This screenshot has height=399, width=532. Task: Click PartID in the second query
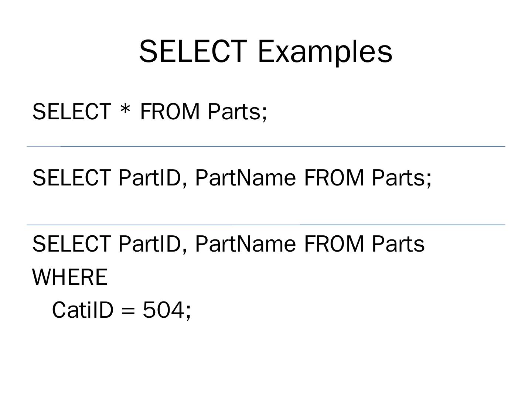[150, 178]
